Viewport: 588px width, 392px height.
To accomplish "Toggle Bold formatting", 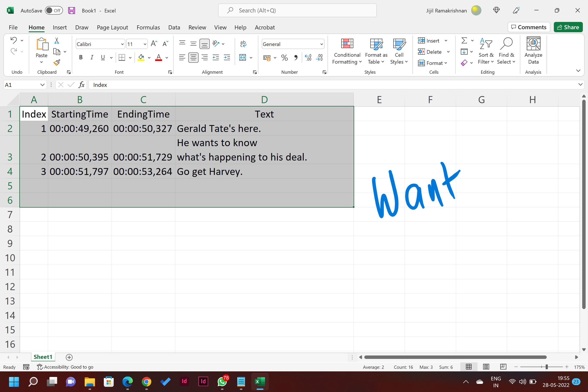I will pos(81,58).
